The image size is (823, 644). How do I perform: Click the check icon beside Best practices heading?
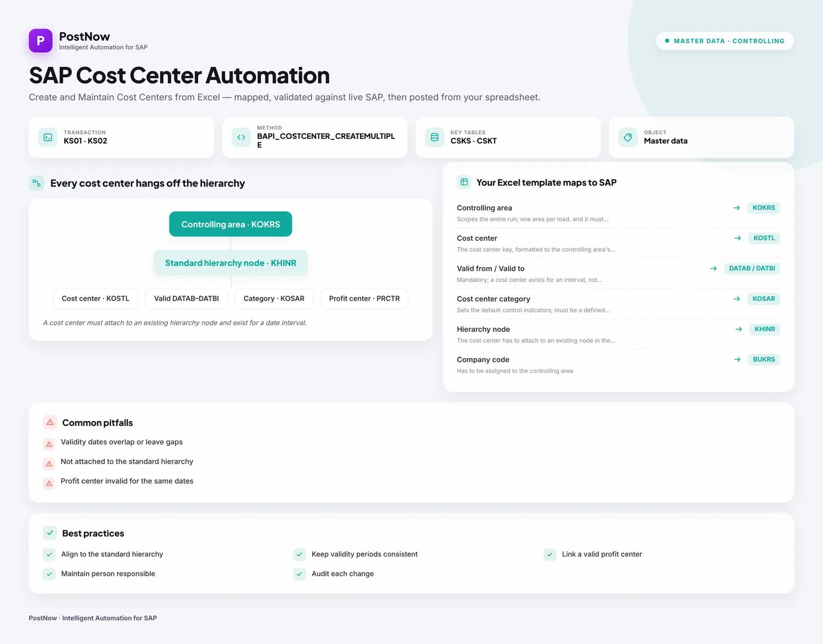point(50,533)
